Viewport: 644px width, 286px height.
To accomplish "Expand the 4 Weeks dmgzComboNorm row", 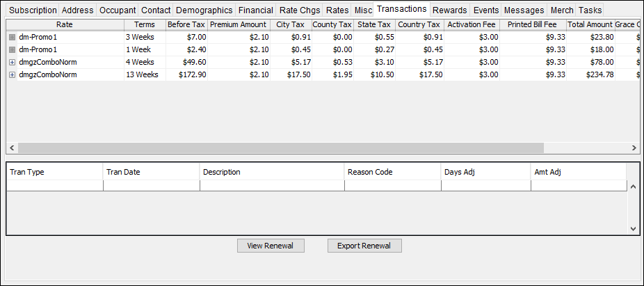I will click(x=12, y=63).
